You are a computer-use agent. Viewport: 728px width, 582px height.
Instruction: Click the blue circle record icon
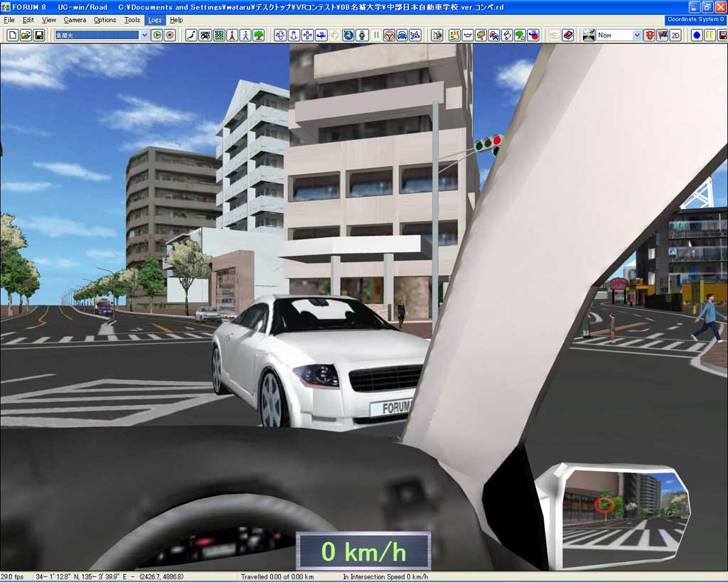pos(697,36)
